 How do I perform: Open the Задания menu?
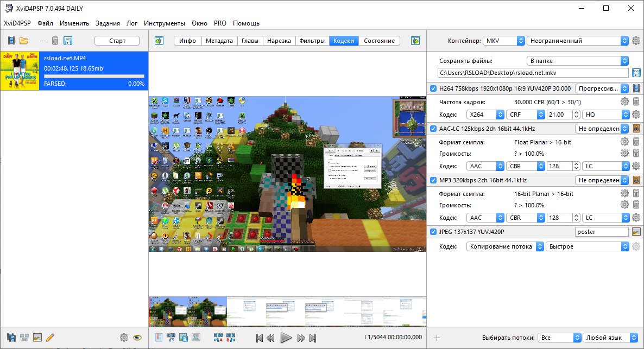point(108,23)
